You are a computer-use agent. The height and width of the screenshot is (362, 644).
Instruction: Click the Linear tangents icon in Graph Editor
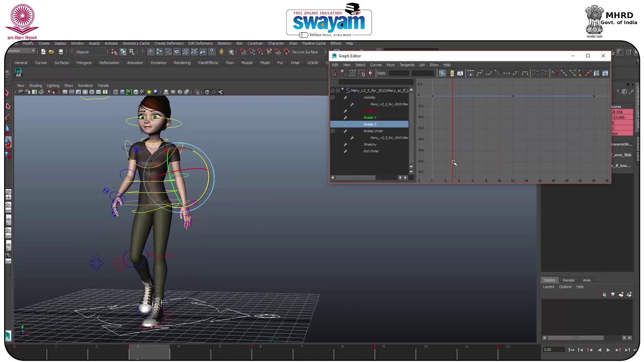(x=498, y=73)
